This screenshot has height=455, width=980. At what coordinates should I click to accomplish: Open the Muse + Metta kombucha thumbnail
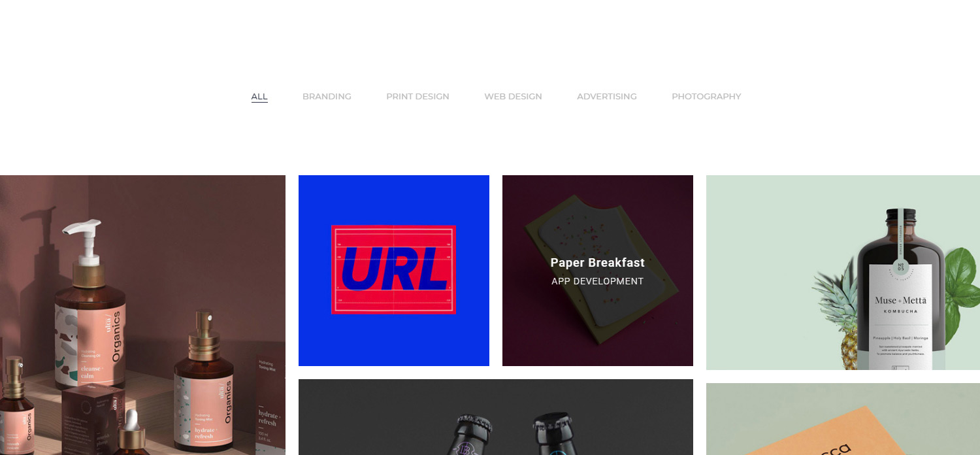click(x=843, y=273)
